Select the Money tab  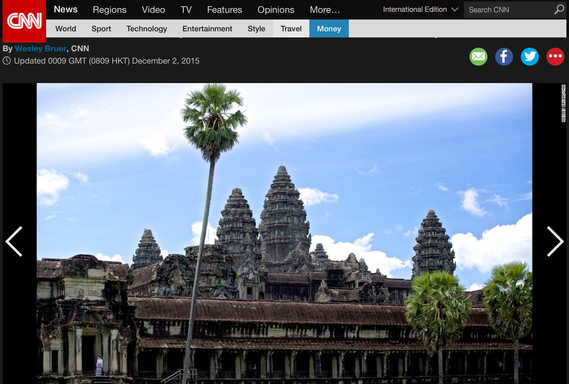329,29
